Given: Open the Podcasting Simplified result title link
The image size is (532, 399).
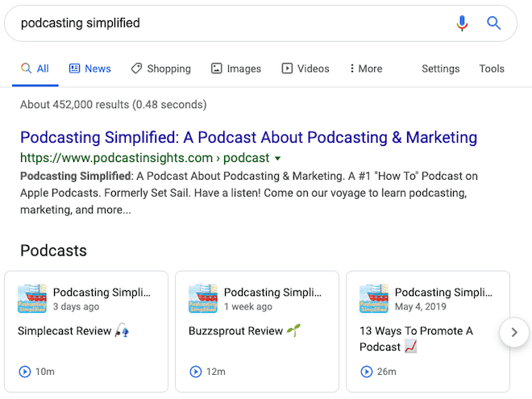Looking at the screenshot, I should [x=249, y=137].
